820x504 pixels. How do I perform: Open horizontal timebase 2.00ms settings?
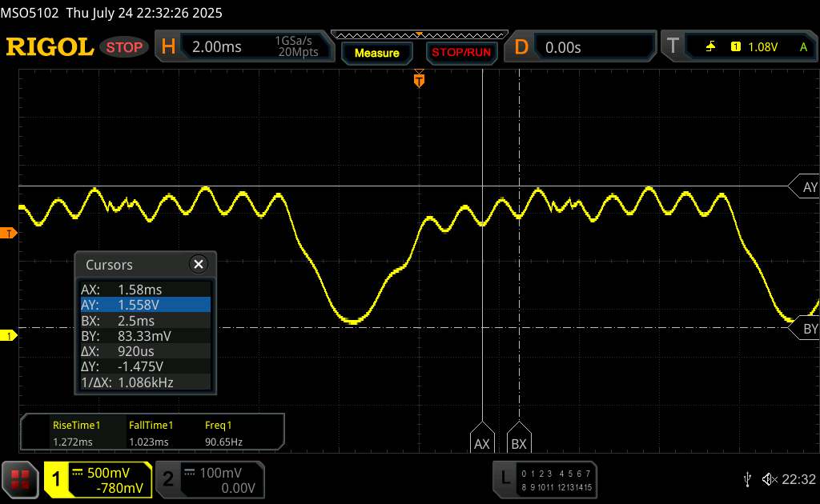[244, 47]
